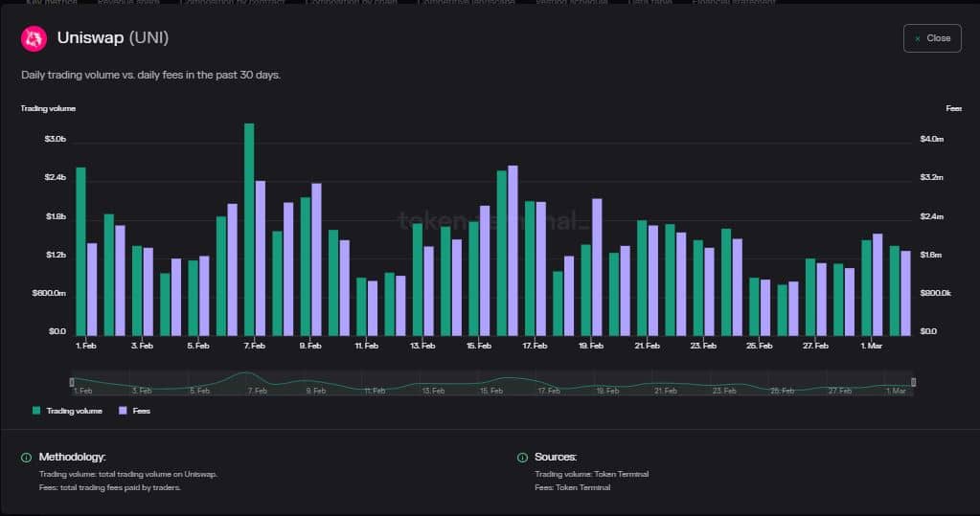Click 'Trading volume: total trading volume on Uniswap.'
Image resolution: width=980 pixels, height=516 pixels.
(128, 474)
